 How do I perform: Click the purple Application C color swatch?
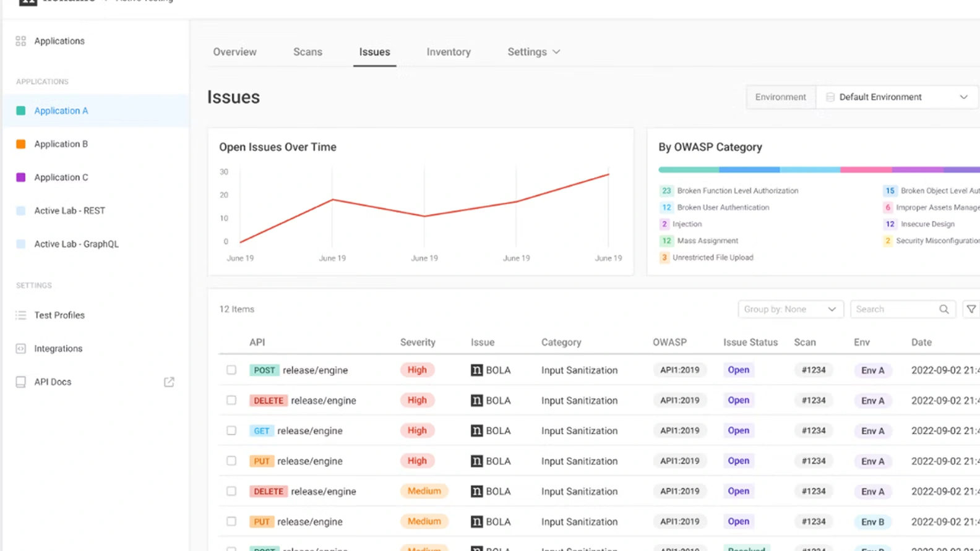click(21, 177)
